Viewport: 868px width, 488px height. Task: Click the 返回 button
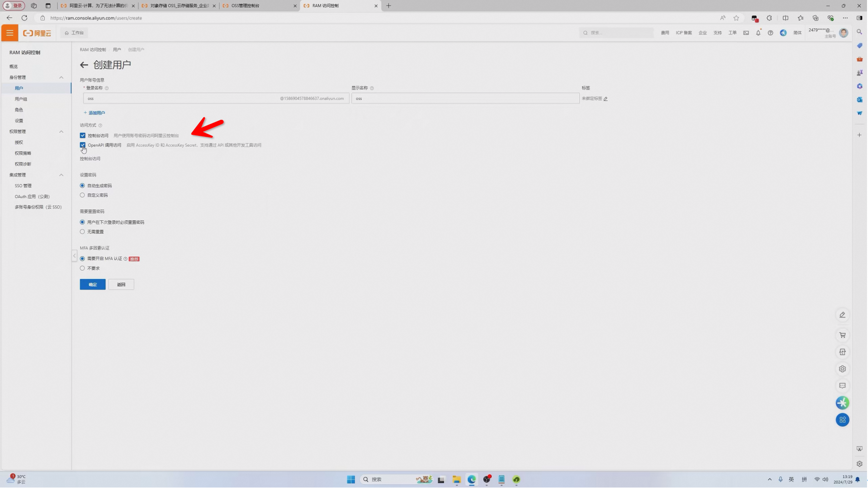pyautogui.click(x=121, y=285)
